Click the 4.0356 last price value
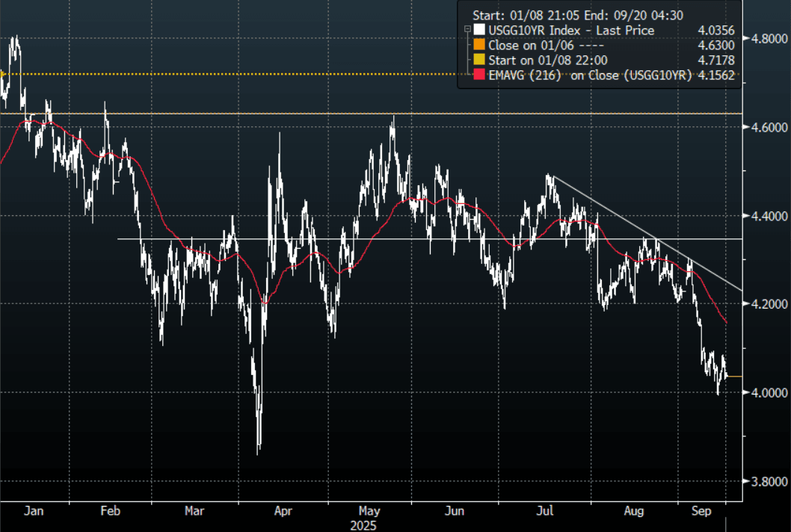Image resolution: width=791 pixels, height=532 pixels. point(714,31)
